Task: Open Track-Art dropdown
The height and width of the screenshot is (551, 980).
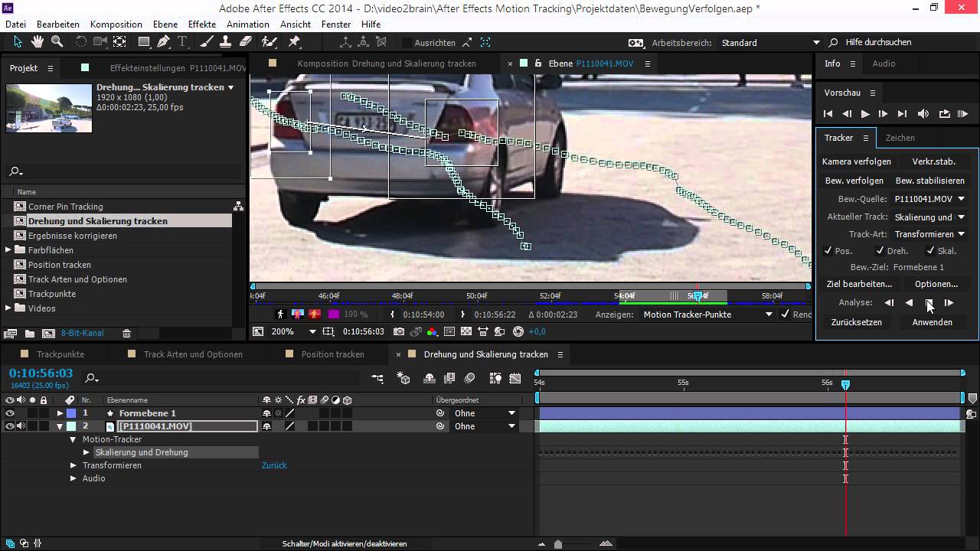Action: coord(929,234)
